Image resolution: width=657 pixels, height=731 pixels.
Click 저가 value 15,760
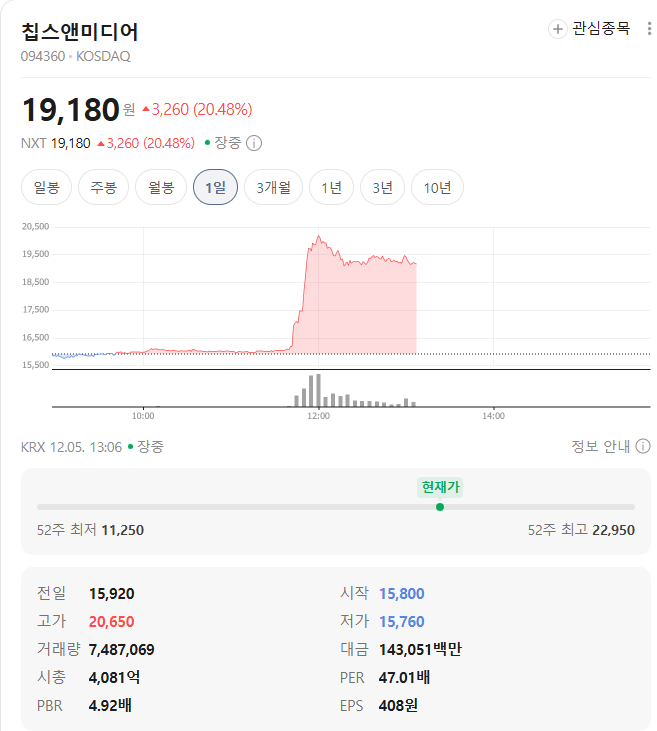(401, 621)
